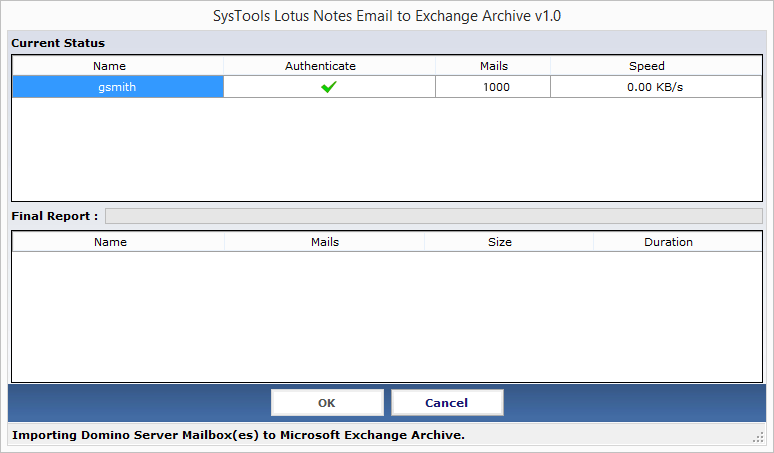Click the Cancel button

447,403
